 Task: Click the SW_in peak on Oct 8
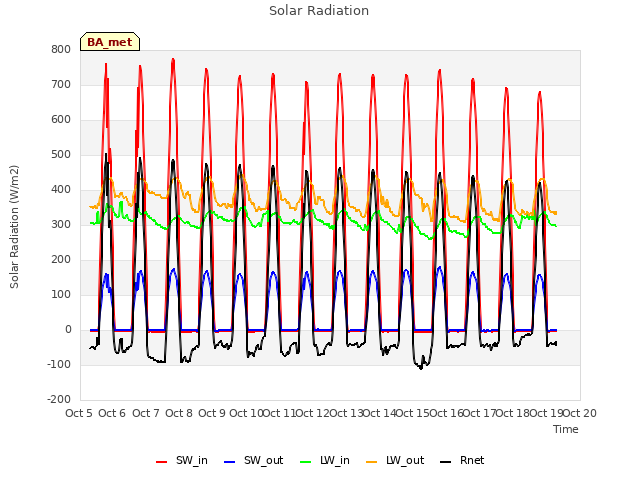tap(173, 60)
